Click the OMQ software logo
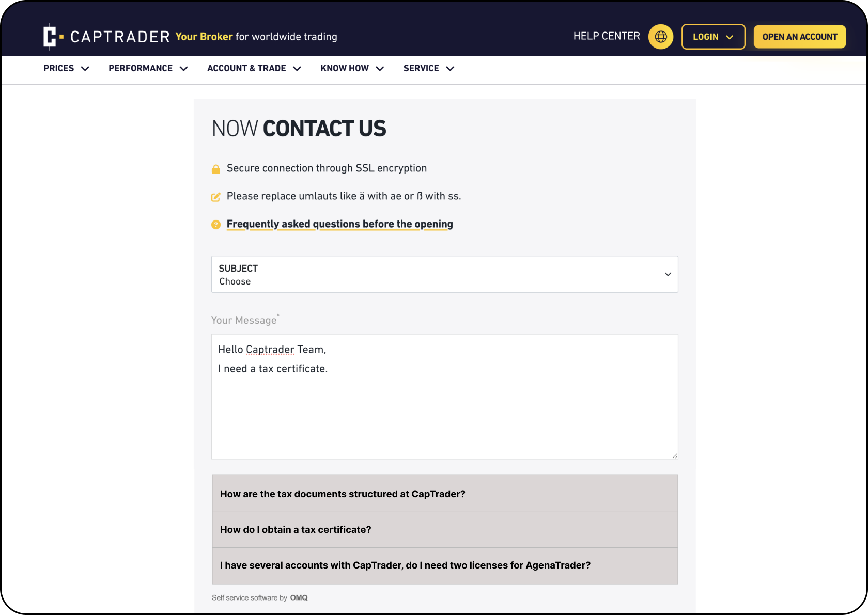868x615 pixels. 299,597
